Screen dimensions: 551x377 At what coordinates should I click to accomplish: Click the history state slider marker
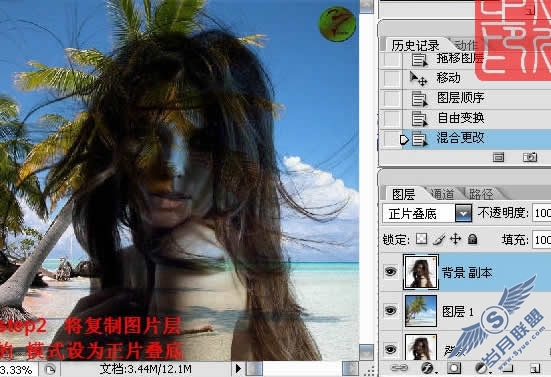[x=404, y=140]
